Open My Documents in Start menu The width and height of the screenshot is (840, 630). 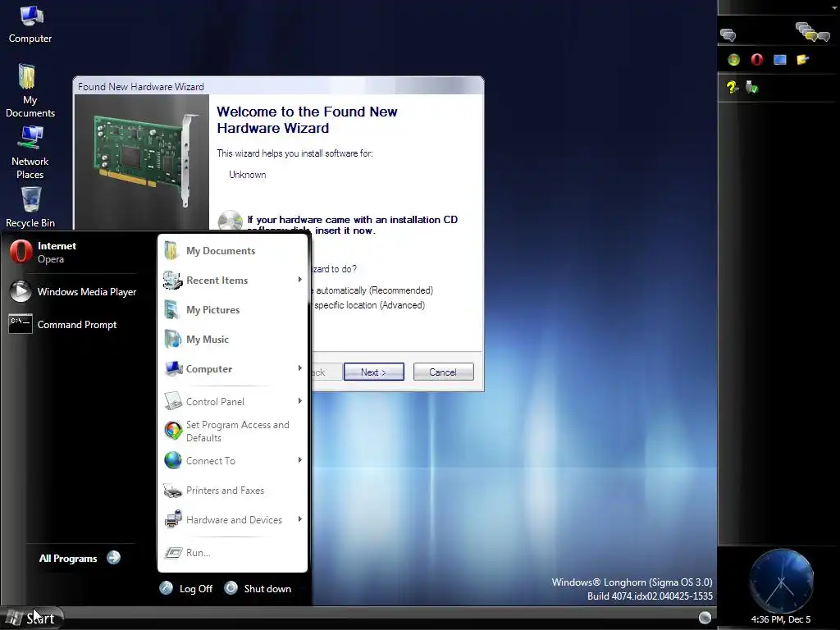click(232, 251)
